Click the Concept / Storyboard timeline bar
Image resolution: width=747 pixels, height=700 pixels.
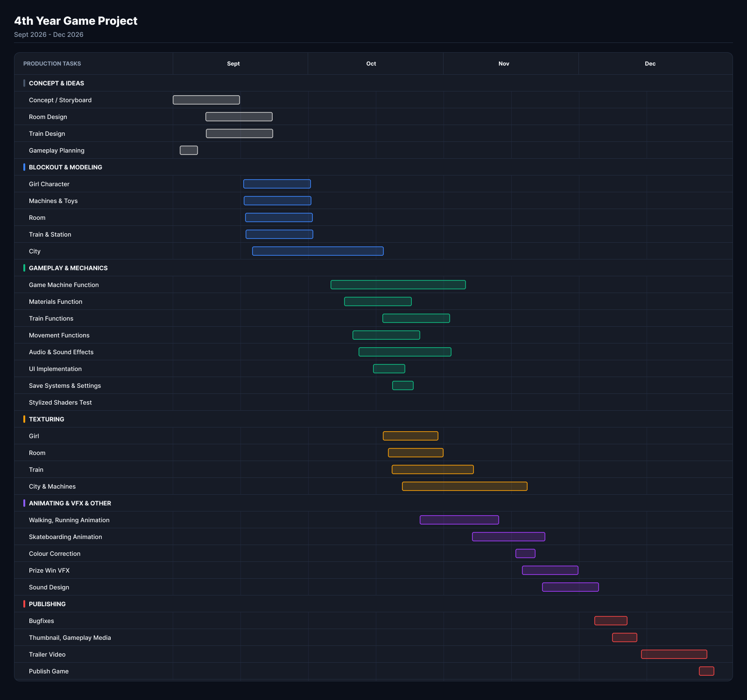[206, 100]
